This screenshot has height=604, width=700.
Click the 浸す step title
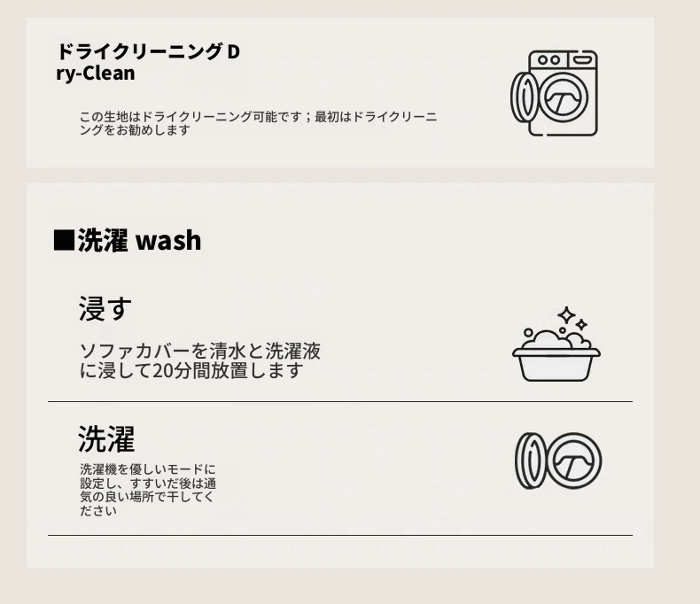[105, 308]
